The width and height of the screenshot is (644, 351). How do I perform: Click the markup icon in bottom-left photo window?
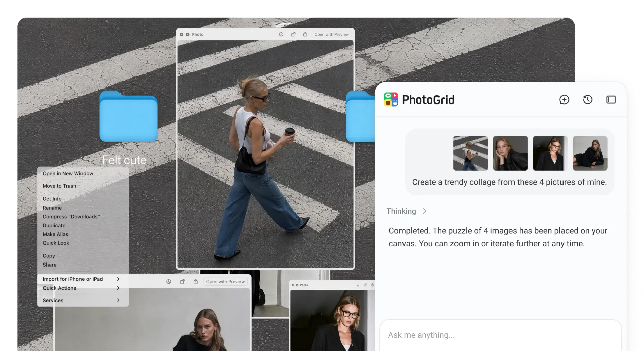(169, 282)
